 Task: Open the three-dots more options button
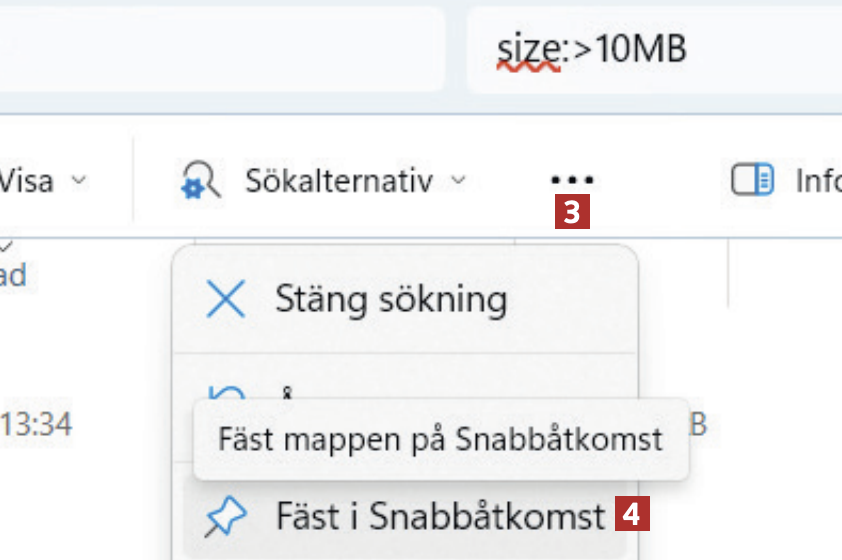click(x=572, y=181)
